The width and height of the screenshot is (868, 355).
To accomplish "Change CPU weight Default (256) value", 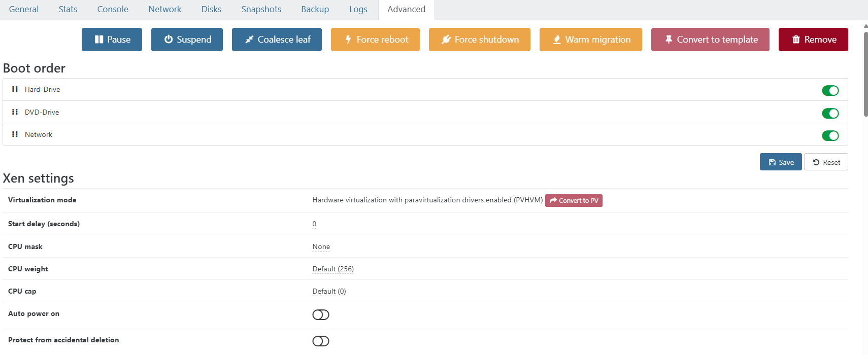I will tap(333, 269).
